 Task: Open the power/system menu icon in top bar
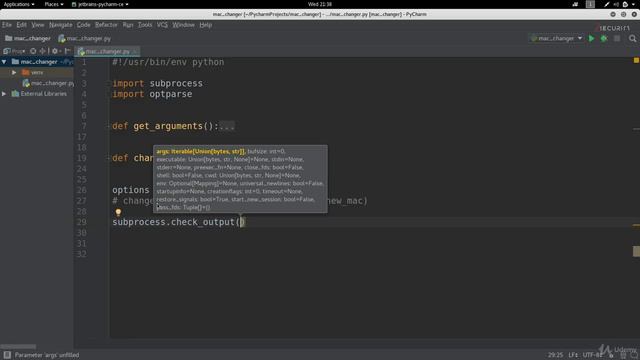(x=625, y=4)
